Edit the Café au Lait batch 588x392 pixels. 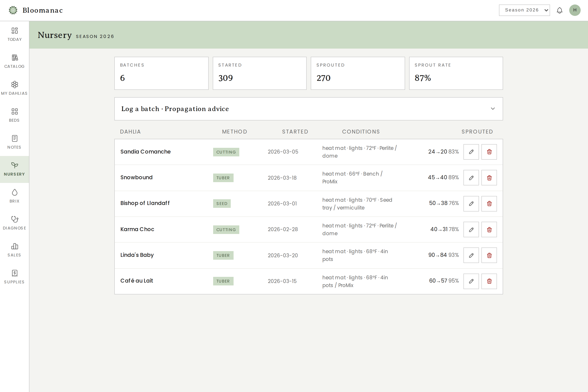[471, 281]
